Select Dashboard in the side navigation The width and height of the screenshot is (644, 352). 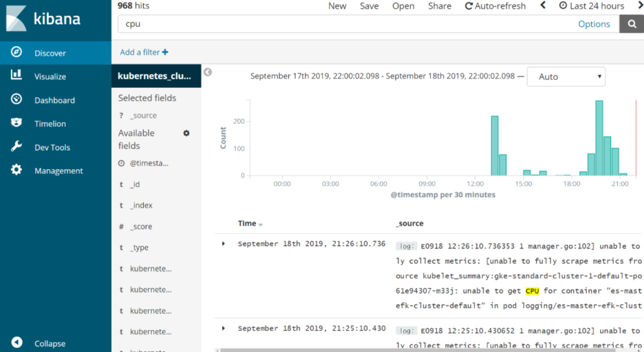tap(56, 100)
